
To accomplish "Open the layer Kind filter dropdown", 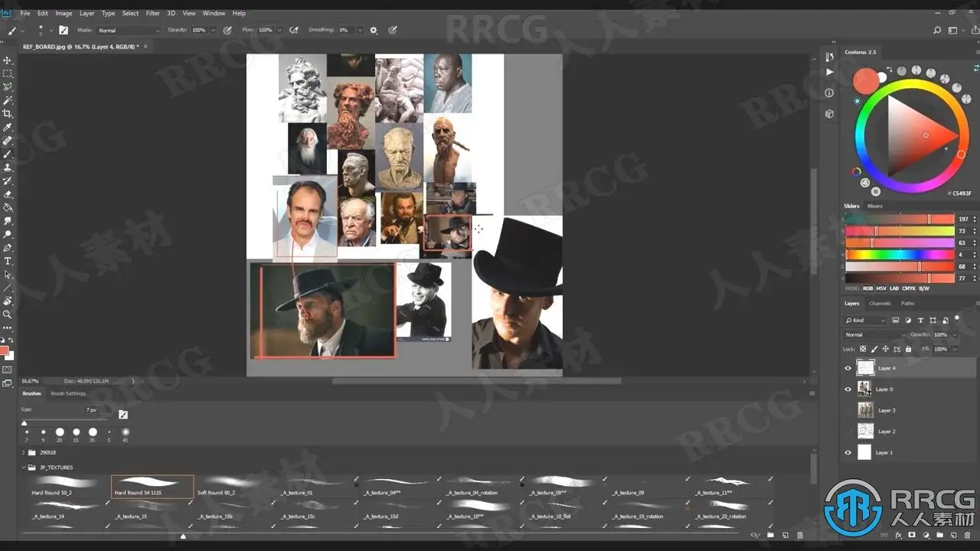I will click(865, 320).
